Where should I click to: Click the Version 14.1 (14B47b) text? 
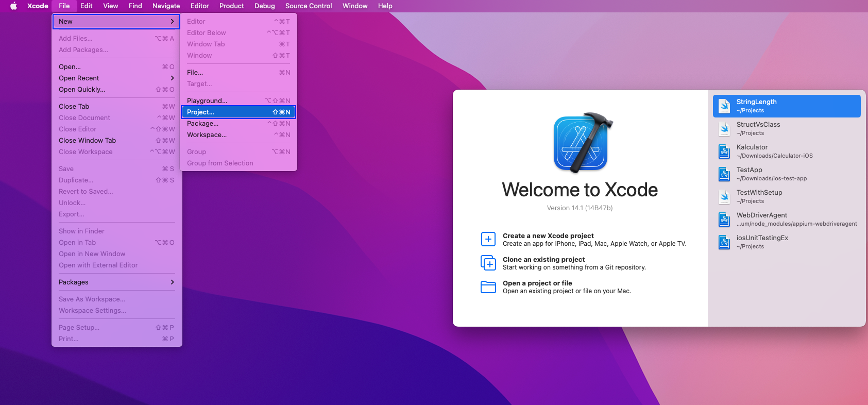point(580,208)
